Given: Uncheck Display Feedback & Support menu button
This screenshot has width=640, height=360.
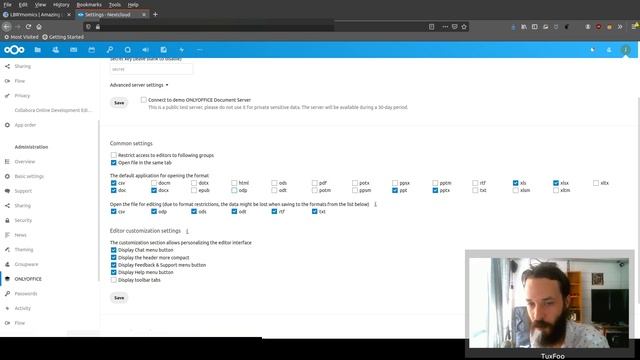Looking at the screenshot, I should point(113,265).
